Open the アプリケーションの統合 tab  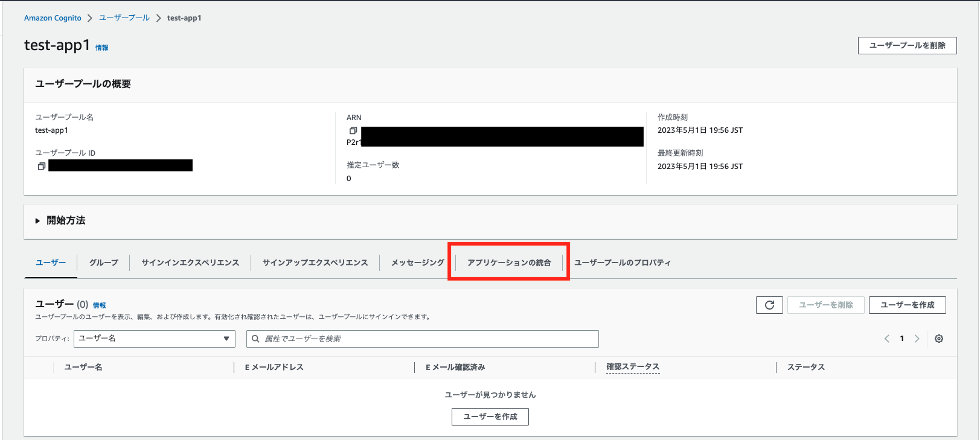pyautogui.click(x=509, y=263)
